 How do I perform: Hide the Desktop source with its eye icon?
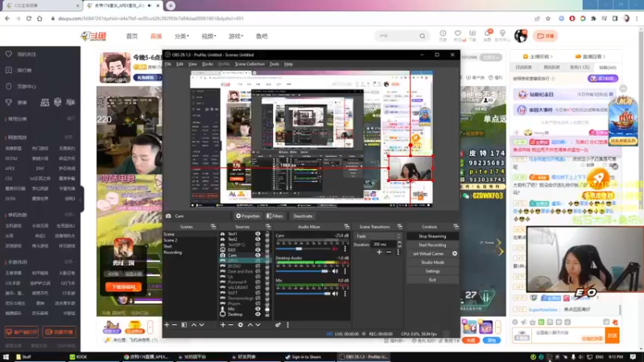tap(258, 315)
